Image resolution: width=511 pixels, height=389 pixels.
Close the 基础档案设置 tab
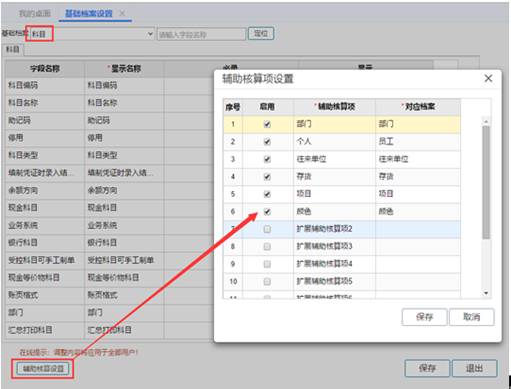(x=122, y=13)
